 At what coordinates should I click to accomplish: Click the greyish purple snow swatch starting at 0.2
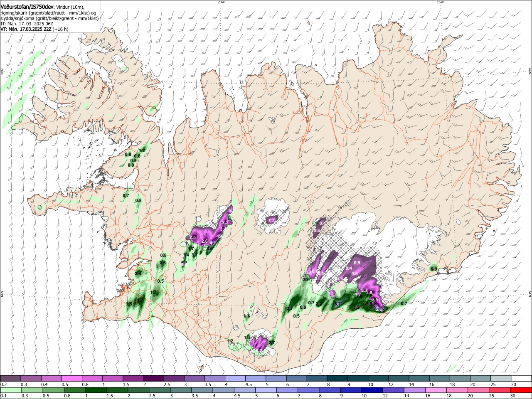tap(11, 378)
